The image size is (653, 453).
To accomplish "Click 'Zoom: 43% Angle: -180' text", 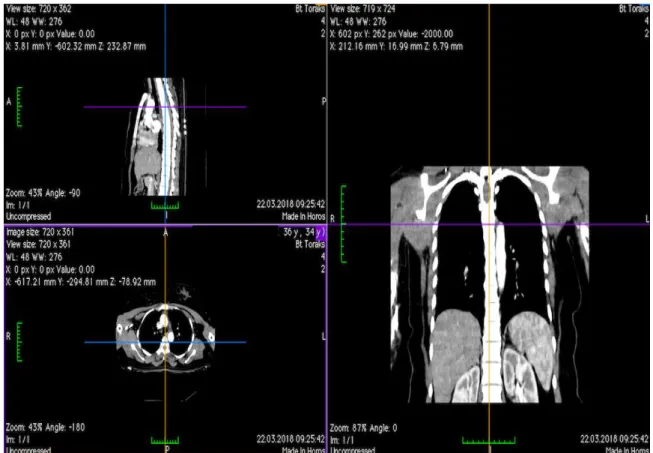I will tap(45, 428).
